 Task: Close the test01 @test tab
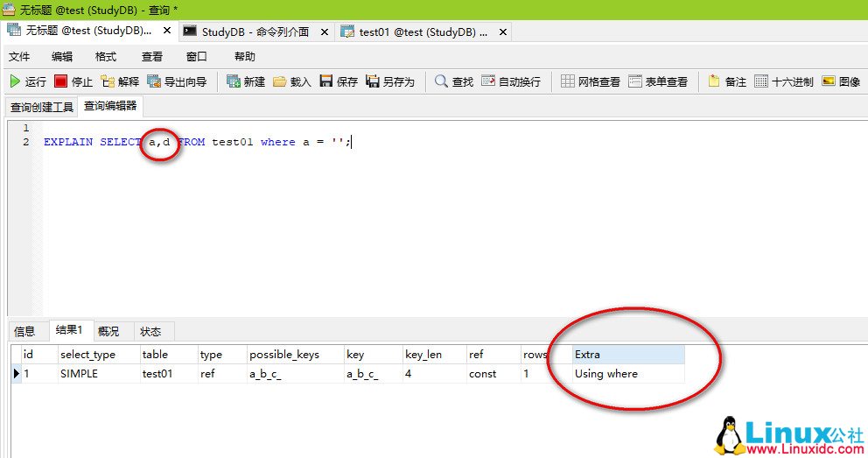[502, 32]
